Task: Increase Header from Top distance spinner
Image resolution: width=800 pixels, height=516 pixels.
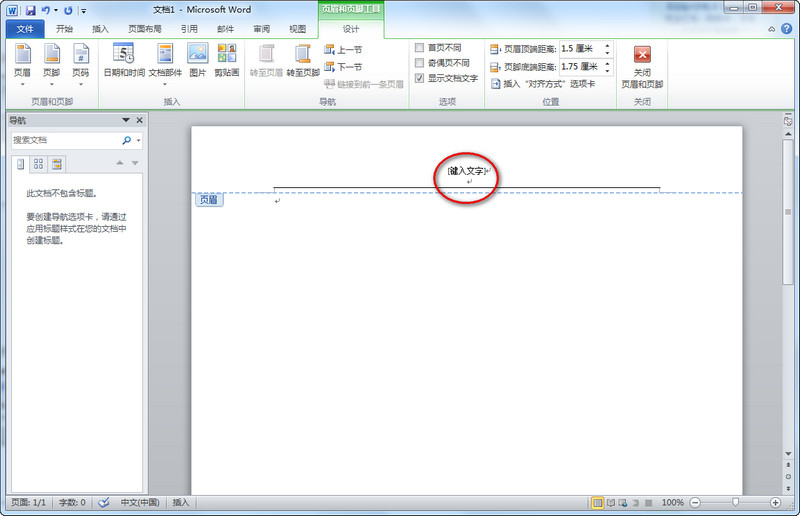Action: [607, 46]
